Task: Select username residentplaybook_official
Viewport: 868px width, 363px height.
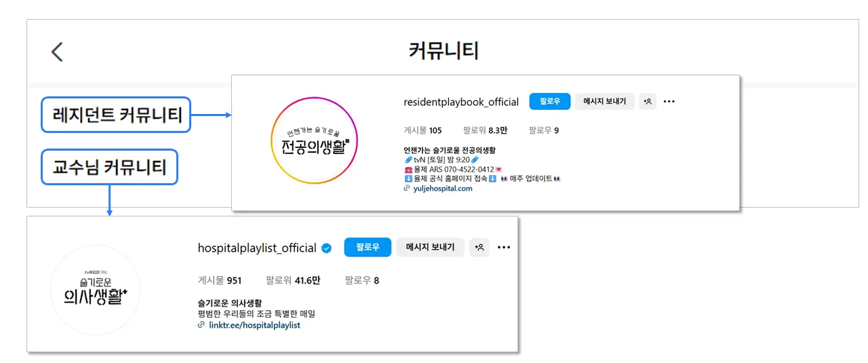Action: click(461, 102)
